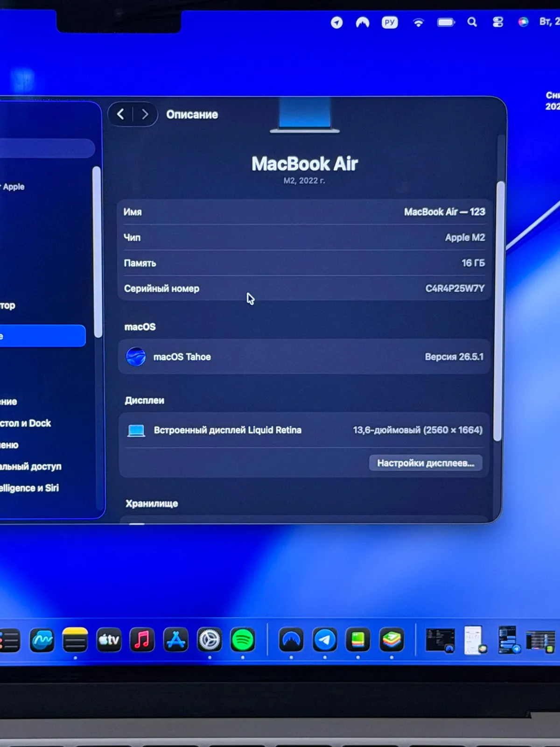Open NordVPN from the Dock
Screen dimensions: 560x747
291,640
